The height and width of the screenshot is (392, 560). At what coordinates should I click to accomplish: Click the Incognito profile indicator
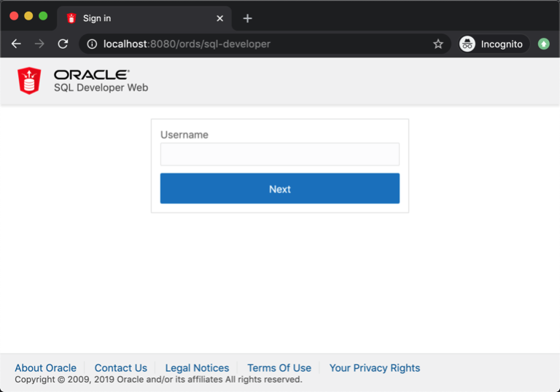[493, 44]
